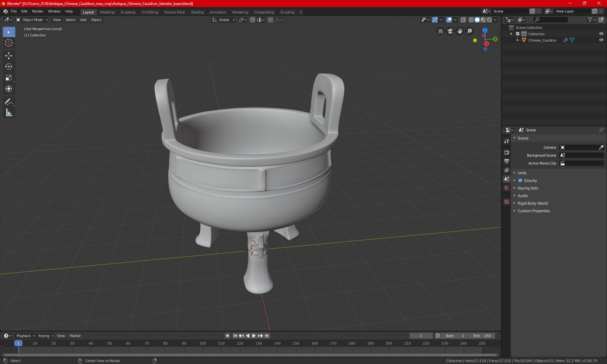This screenshot has width=607, height=364.
Task: Pin the properties editor context
Action: 601,130
